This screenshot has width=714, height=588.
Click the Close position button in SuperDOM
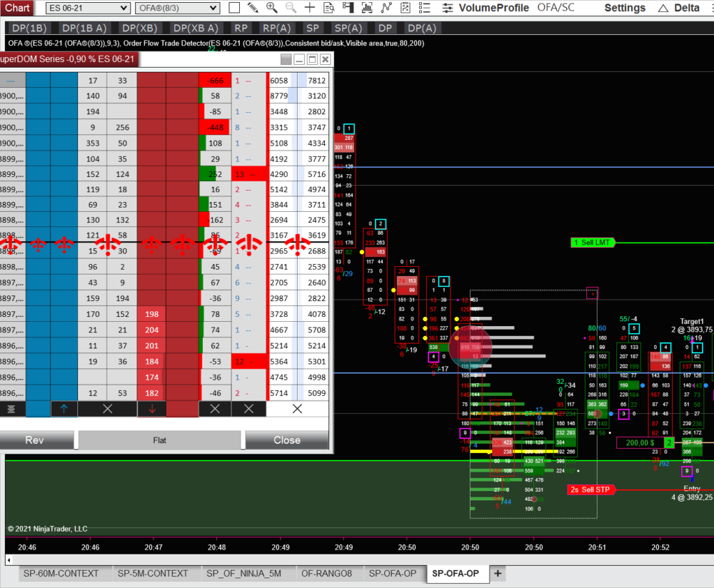(287, 440)
